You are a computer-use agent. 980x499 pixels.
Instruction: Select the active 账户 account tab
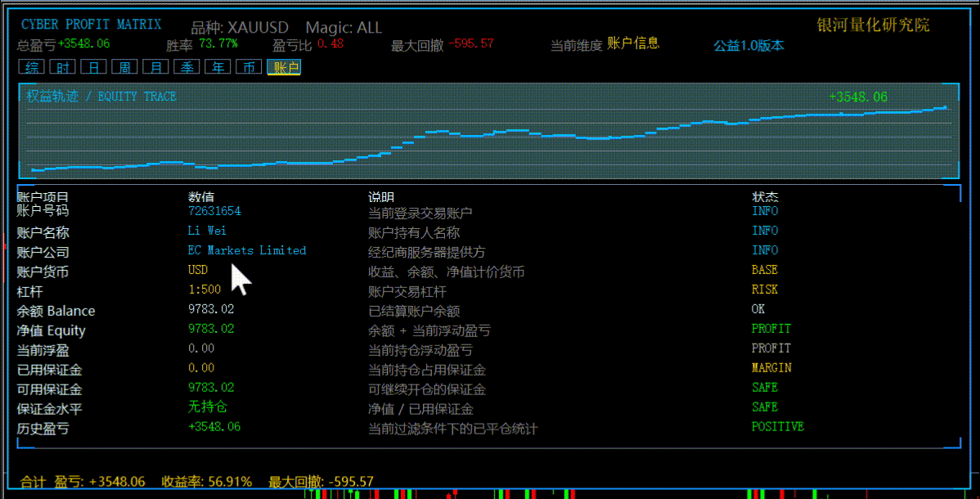[x=285, y=67]
